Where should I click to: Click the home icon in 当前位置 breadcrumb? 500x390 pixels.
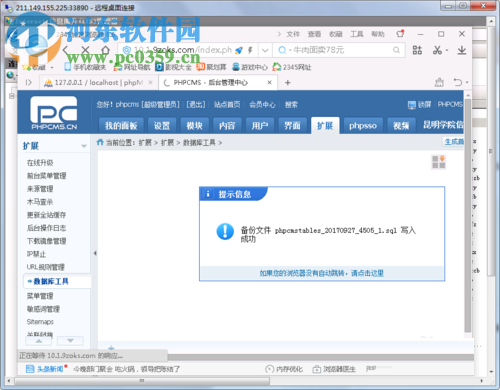click(x=100, y=142)
